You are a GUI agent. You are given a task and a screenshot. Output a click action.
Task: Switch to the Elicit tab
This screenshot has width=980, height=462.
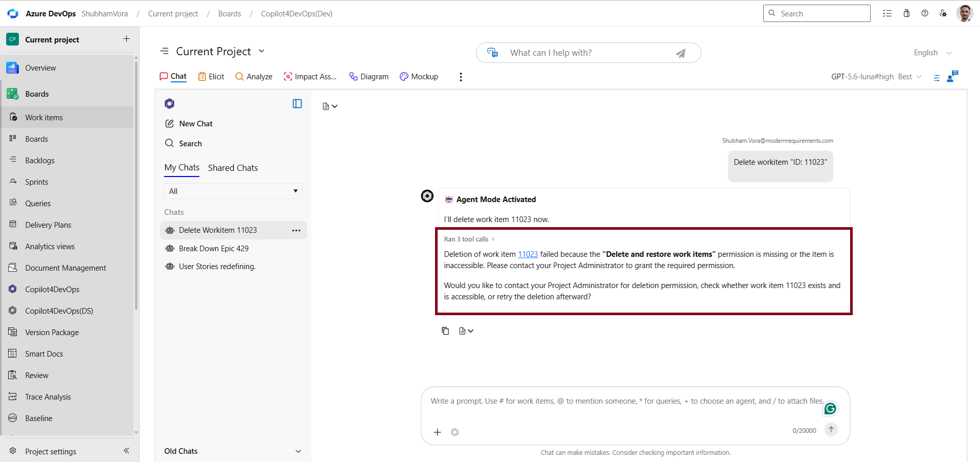point(211,77)
